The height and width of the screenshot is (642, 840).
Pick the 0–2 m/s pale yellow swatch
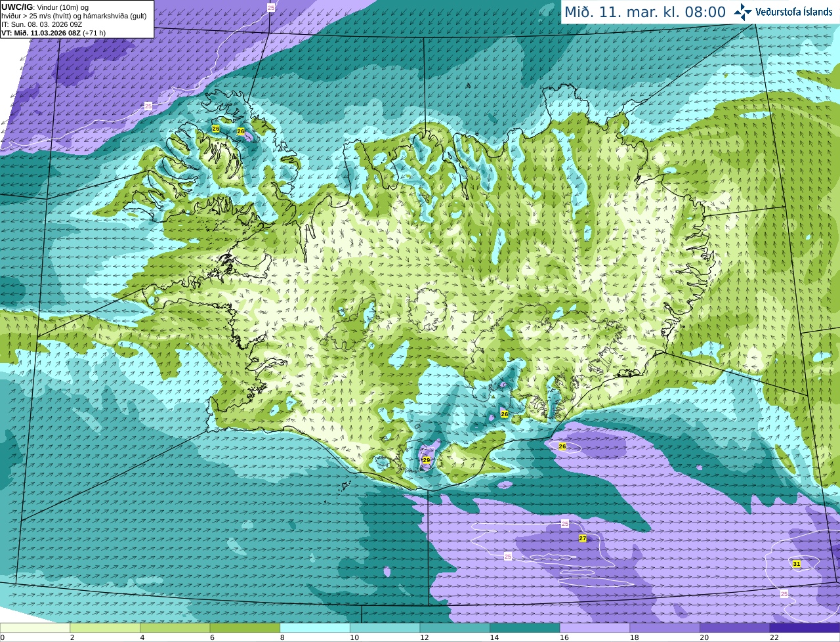[35, 628]
